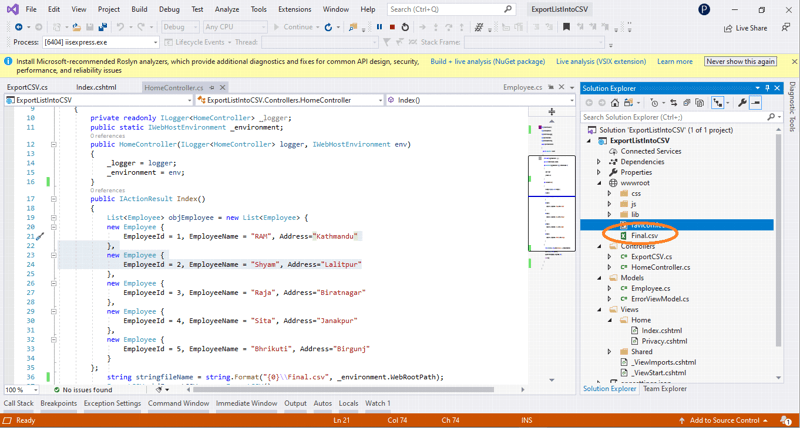This screenshot has width=800, height=428.
Task: Click the Break All (pause) debug icon
Action: click(x=379, y=27)
